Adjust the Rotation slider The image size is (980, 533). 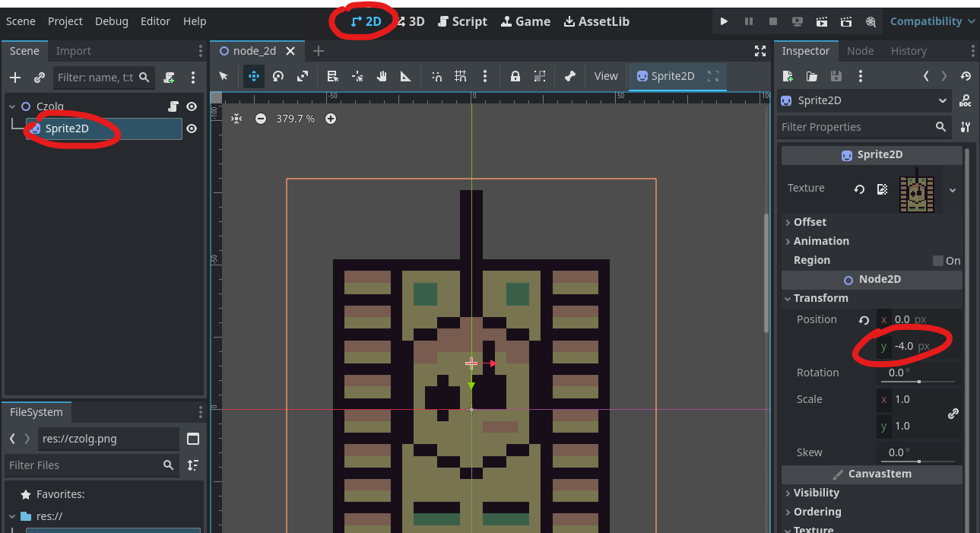pos(919,381)
